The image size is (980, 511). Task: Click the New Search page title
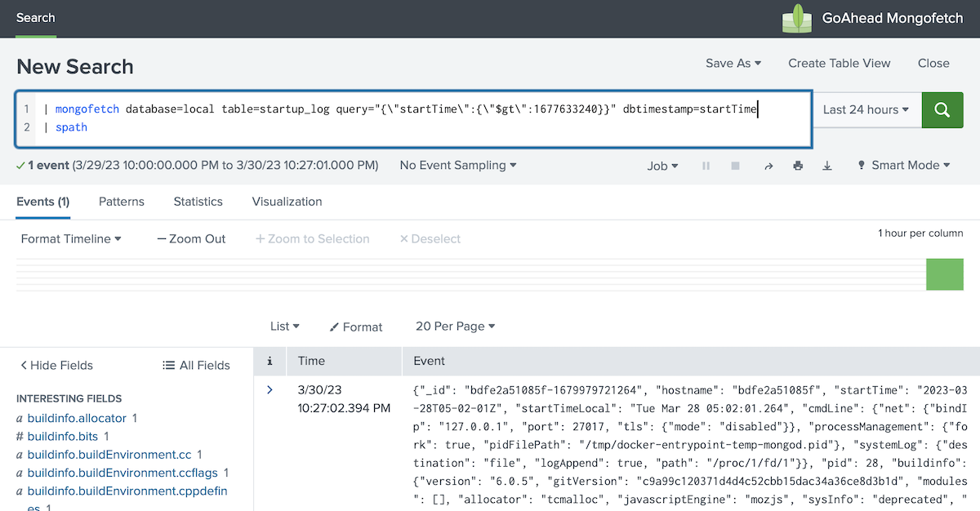[x=75, y=67]
